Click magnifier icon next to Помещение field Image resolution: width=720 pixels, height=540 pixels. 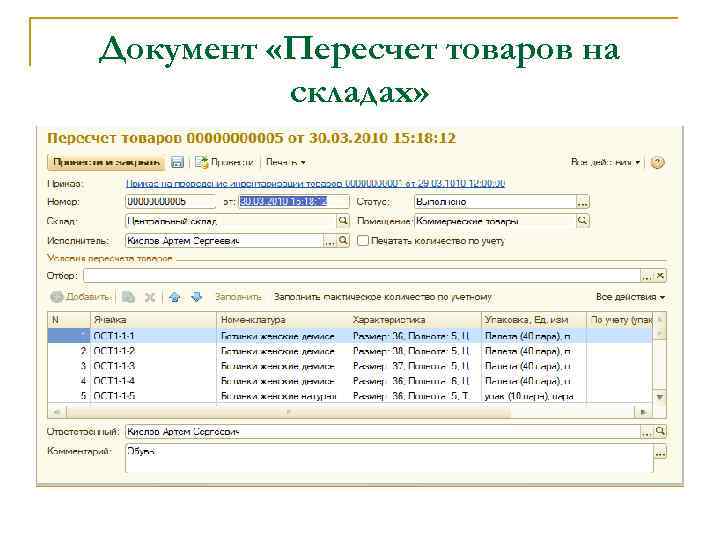click(x=582, y=221)
